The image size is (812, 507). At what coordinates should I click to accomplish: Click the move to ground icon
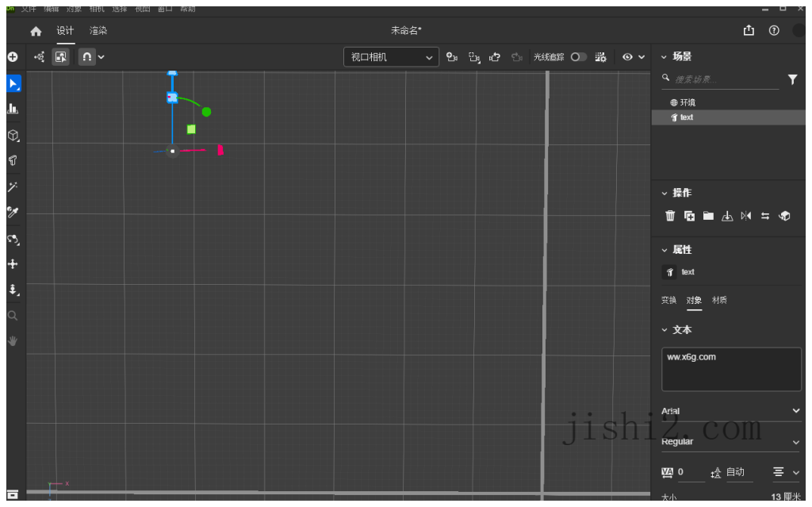click(x=727, y=216)
